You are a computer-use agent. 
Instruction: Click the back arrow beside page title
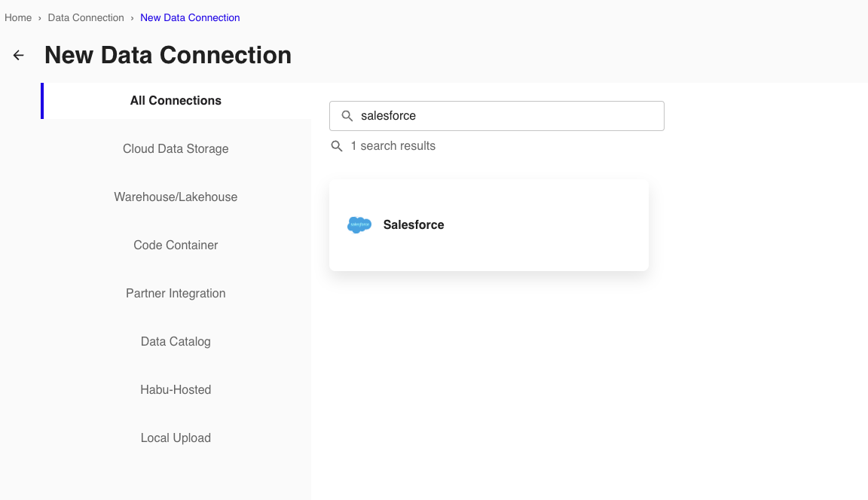click(x=19, y=55)
